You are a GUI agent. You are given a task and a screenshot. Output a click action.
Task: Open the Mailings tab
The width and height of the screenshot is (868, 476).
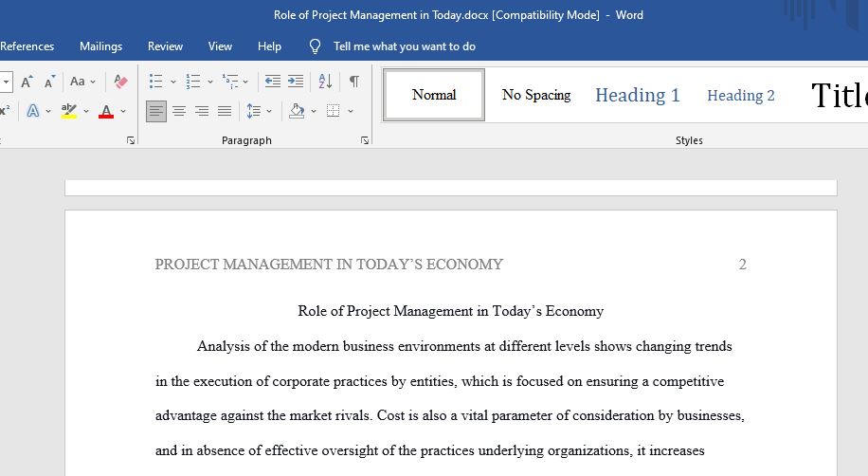point(100,46)
